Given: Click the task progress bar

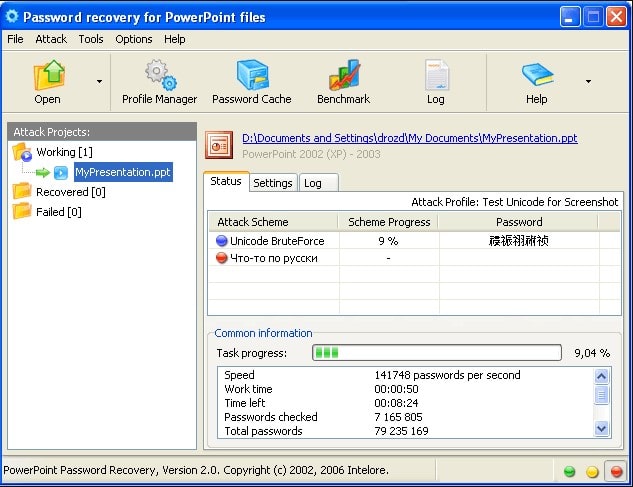Looking at the screenshot, I should tap(437, 353).
